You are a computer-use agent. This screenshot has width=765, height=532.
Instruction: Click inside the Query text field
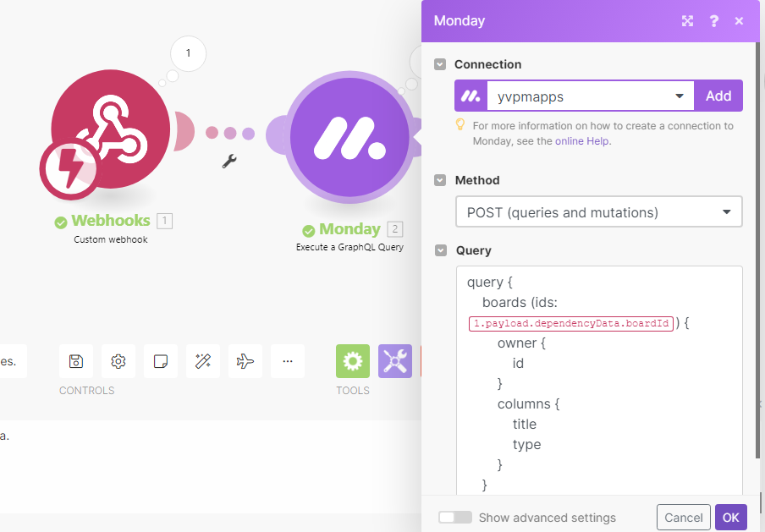[x=599, y=381]
